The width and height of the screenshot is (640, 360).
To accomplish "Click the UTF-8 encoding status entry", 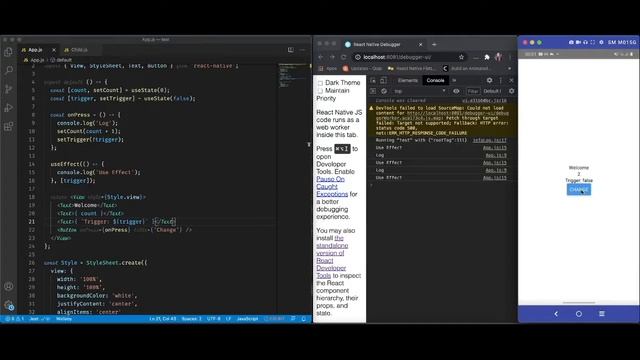I will click(x=213, y=319).
